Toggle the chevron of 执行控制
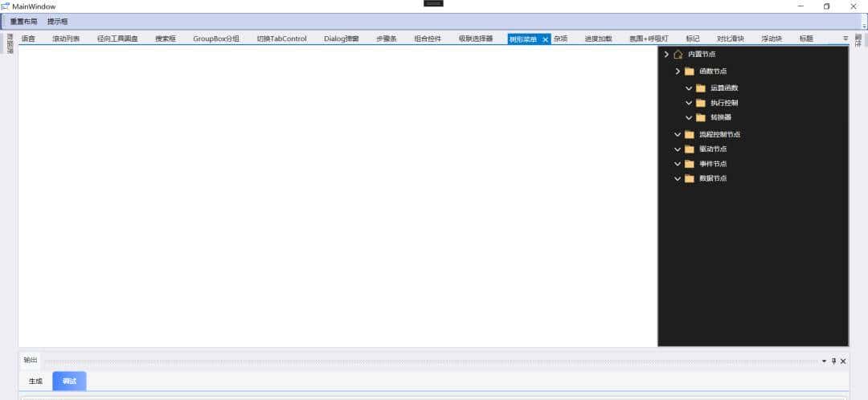868x400 pixels. pos(689,103)
